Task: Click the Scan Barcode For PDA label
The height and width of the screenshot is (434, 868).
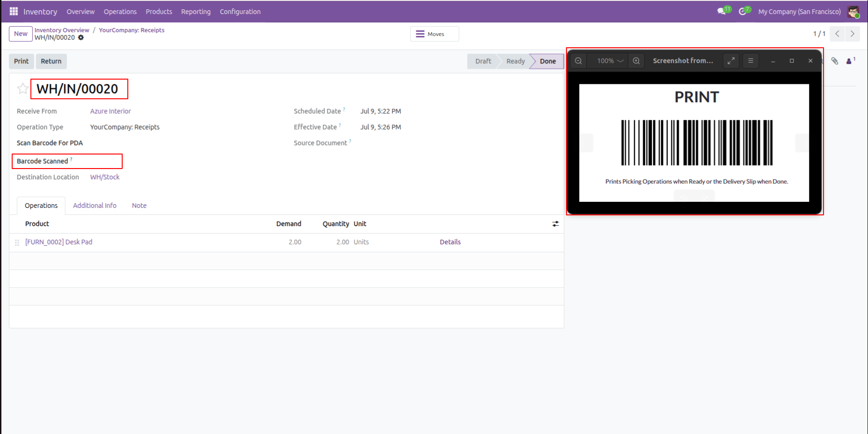Action: click(50, 143)
